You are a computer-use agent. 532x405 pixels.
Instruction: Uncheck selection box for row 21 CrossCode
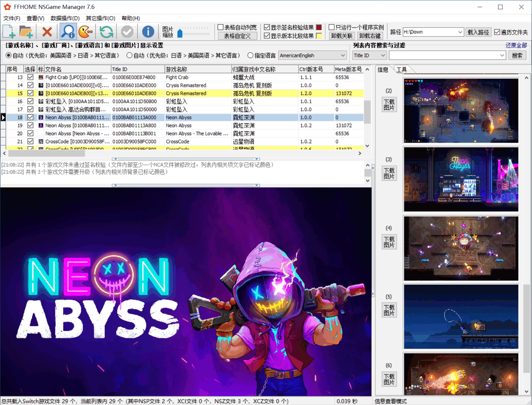[30, 141]
